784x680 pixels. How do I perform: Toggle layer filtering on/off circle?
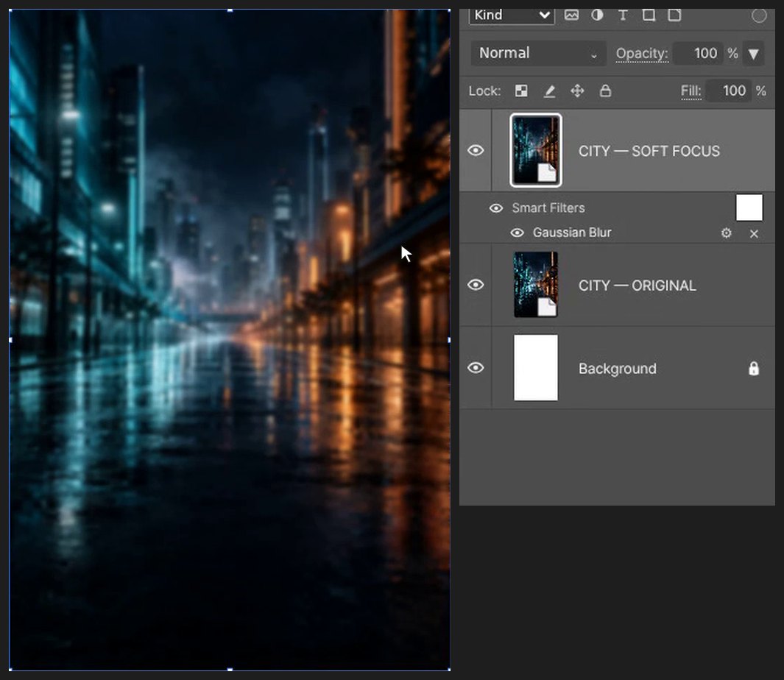coord(759,16)
